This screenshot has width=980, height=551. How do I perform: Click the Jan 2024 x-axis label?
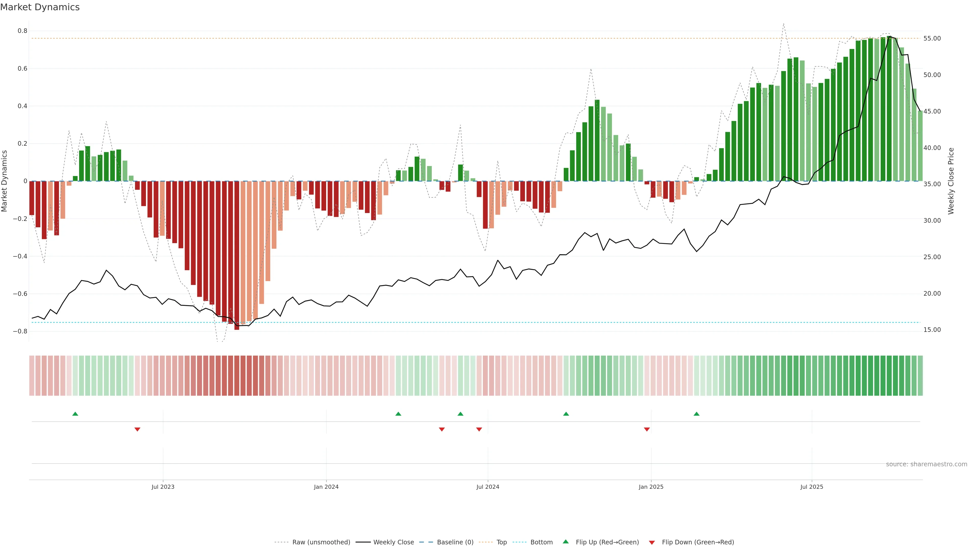point(326,487)
